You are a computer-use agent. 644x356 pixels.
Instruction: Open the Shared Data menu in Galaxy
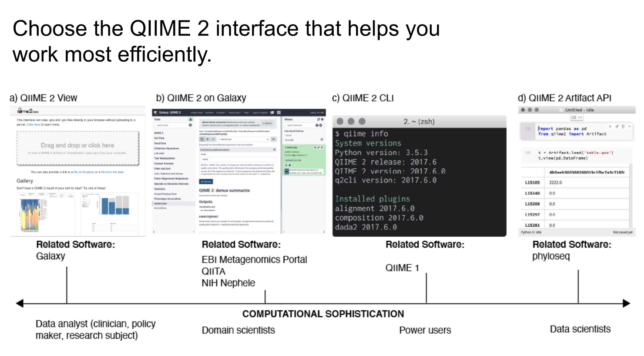(x=235, y=113)
